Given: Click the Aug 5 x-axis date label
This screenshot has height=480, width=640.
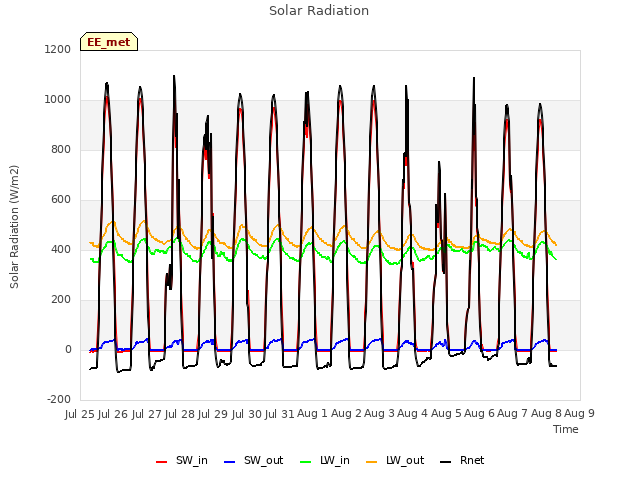Looking at the screenshot, I should point(446,414).
